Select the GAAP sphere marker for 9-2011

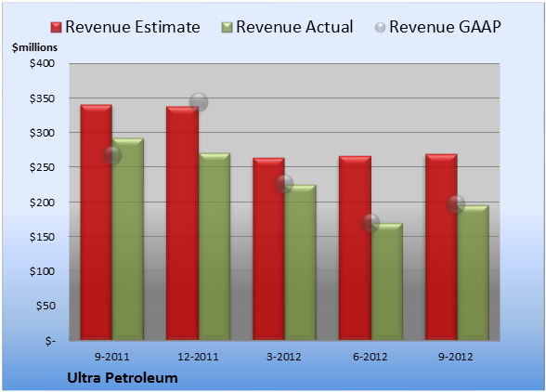(112, 155)
